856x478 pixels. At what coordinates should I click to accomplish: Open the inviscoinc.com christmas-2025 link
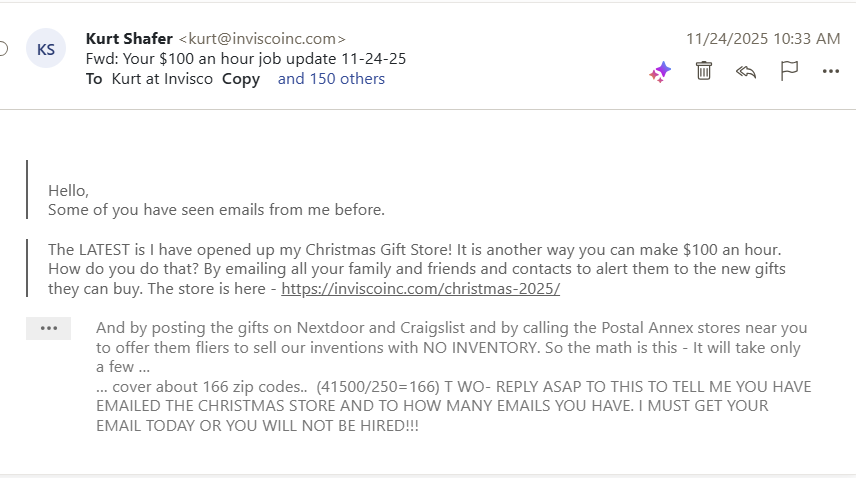pos(420,289)
